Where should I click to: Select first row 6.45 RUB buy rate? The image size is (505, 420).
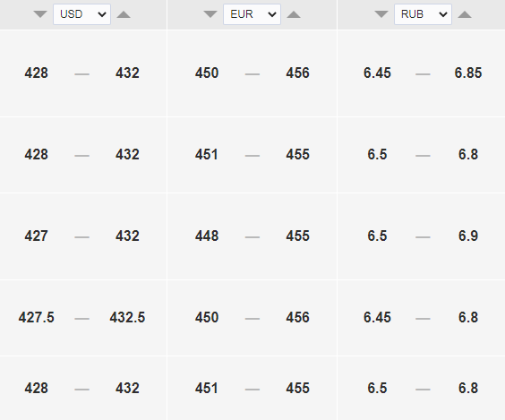pyautogui.click(x=377, y=73)
